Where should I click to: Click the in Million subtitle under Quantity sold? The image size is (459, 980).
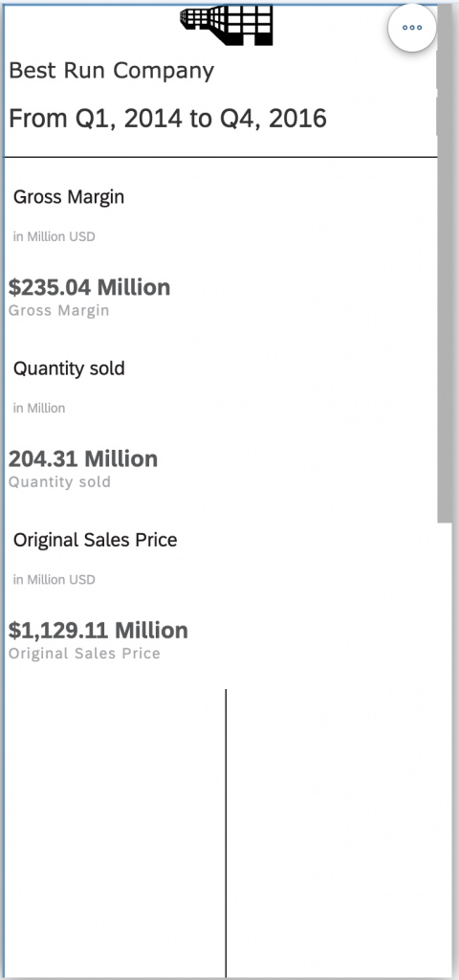coord(38,408)
